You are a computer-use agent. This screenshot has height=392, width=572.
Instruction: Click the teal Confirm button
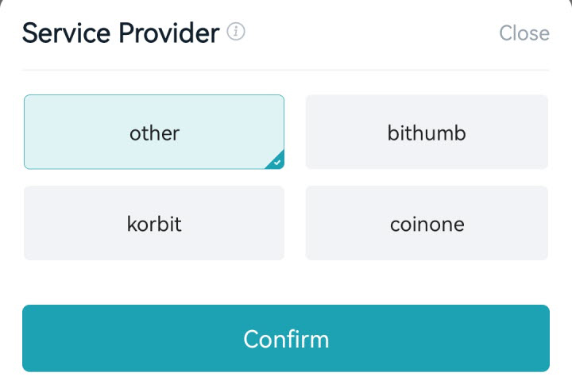[286, 339]
